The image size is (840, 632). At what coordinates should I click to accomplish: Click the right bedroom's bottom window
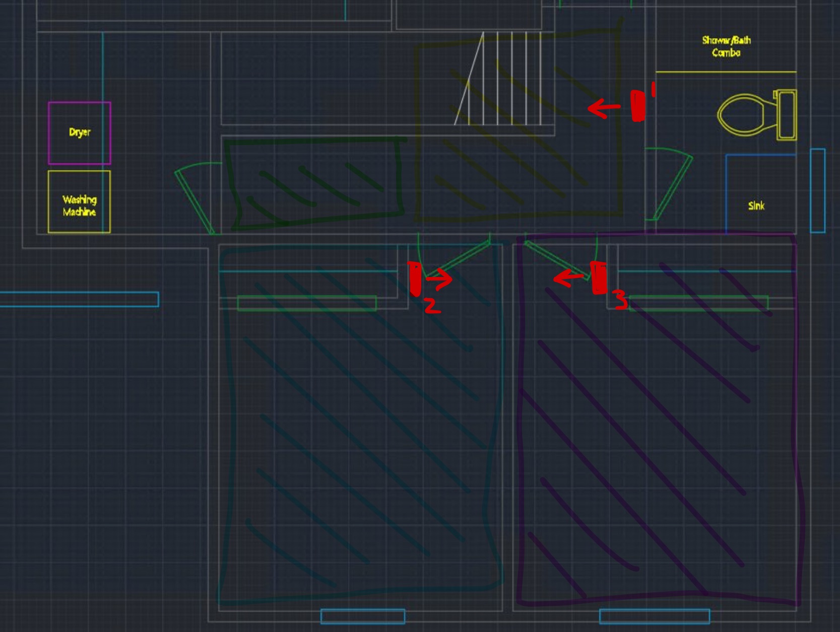pyautogui.click(x=654, y=616)
